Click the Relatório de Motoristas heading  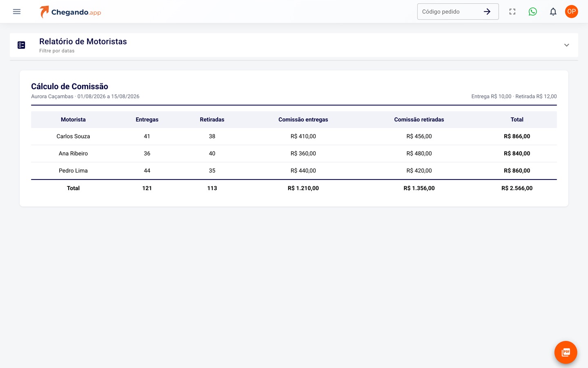click(x=83, y=41)
